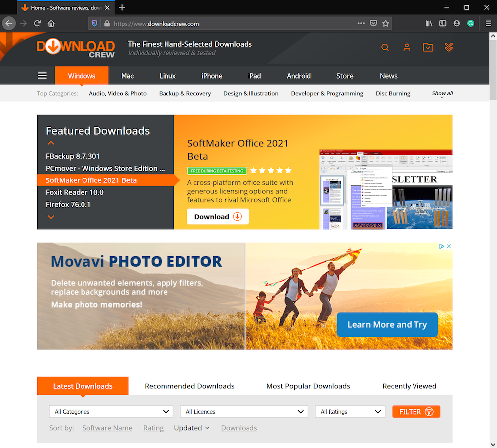The height and width of the screenshot is (448, 497).
Task: Click the Download button for SoftMaker Office
Action: click(218, 217)
